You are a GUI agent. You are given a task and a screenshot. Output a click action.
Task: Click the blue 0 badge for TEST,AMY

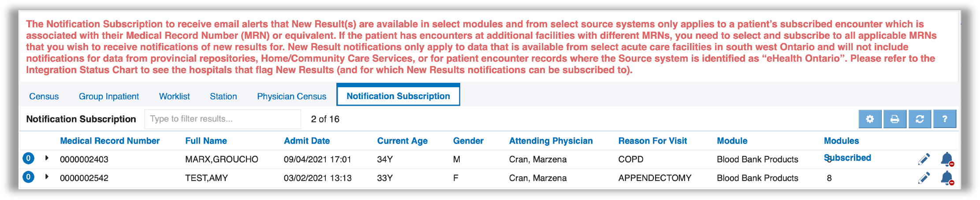pos(28,177)
